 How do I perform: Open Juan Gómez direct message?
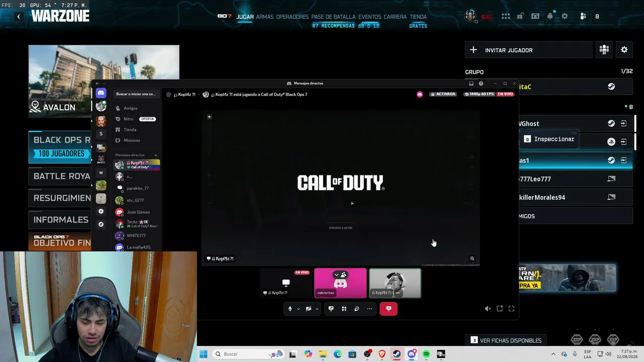pyautogui.click(x=137, y=212)
